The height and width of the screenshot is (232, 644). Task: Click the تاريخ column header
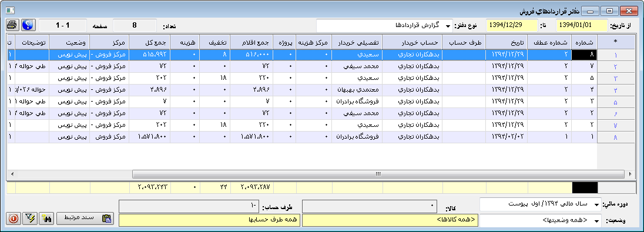(x=507, y=42)
